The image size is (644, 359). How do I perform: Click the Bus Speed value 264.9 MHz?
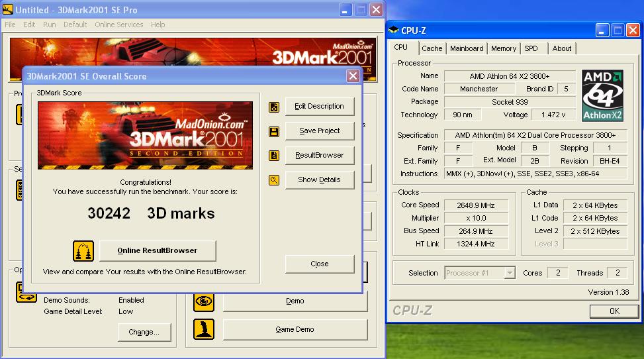click(476, 231)
